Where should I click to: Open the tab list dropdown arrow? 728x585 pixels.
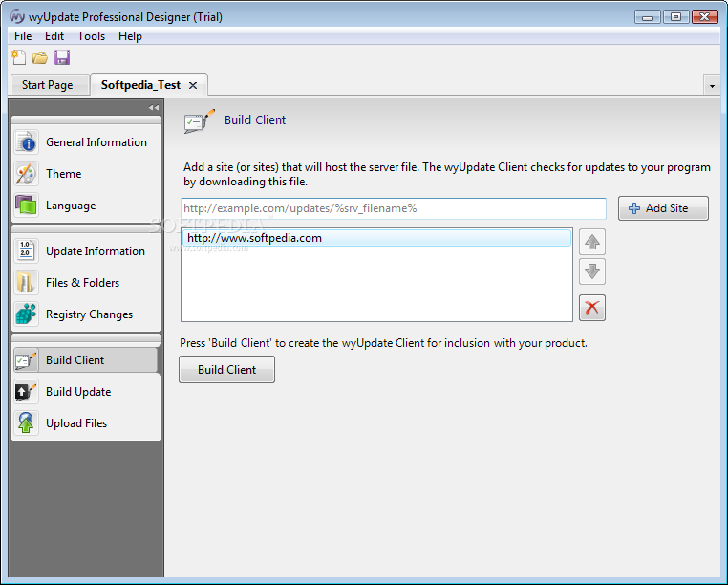712,86
